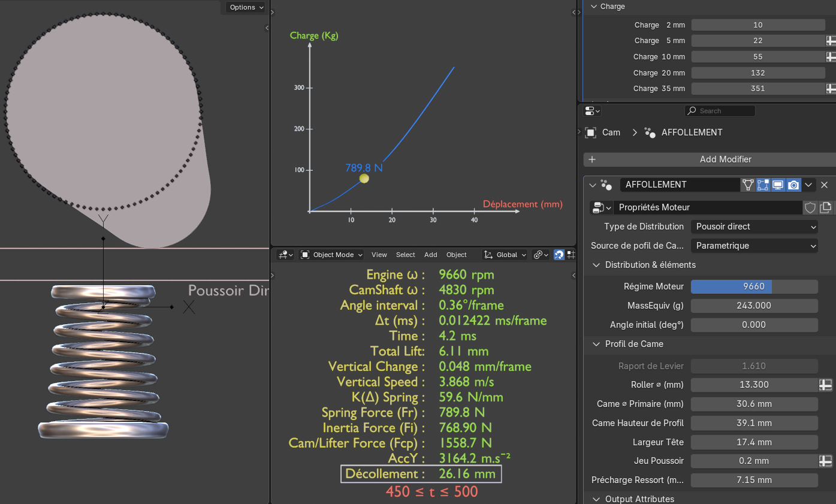Image resolution: width=836 pixels, height=504 pixels.
Task: Click the fake user shield icon
Action: [810, 207]
